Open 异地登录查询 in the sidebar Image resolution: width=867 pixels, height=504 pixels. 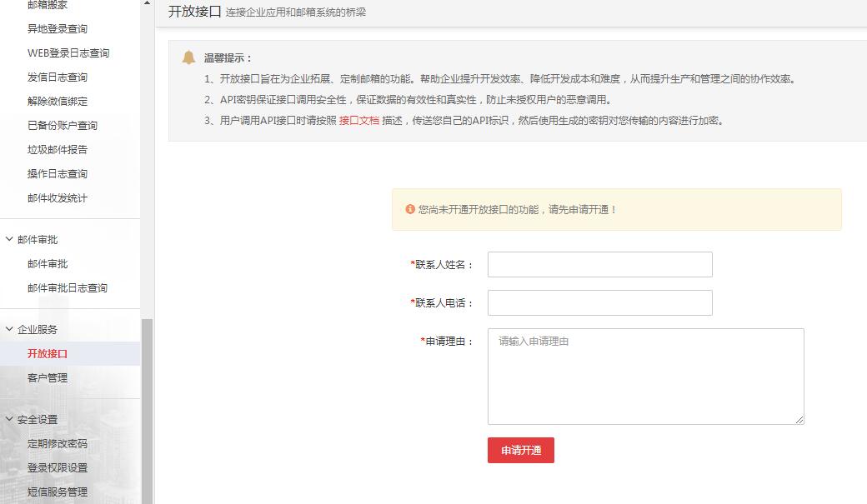point(58,29)
